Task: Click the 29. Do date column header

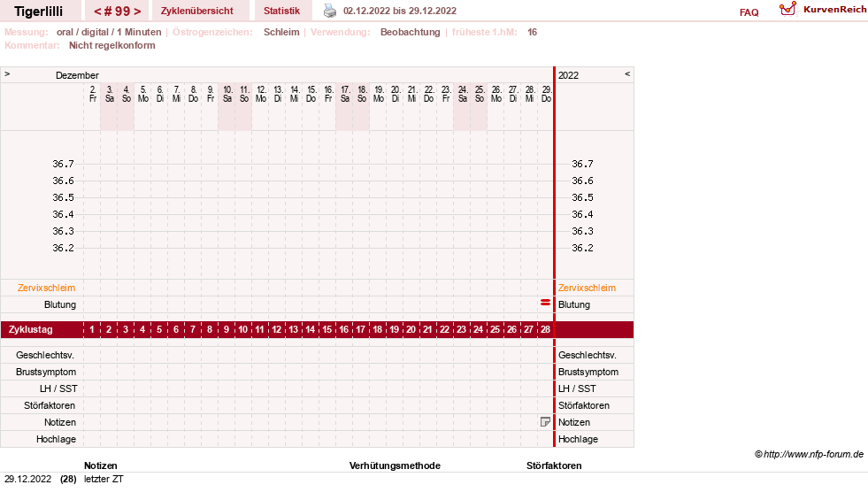Action: [547, 94]
